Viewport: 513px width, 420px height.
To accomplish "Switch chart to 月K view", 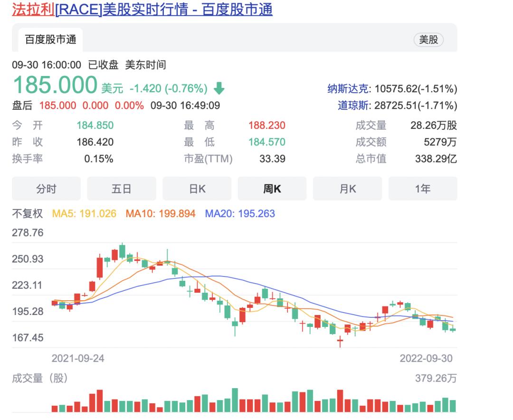I will click(347, 189).
